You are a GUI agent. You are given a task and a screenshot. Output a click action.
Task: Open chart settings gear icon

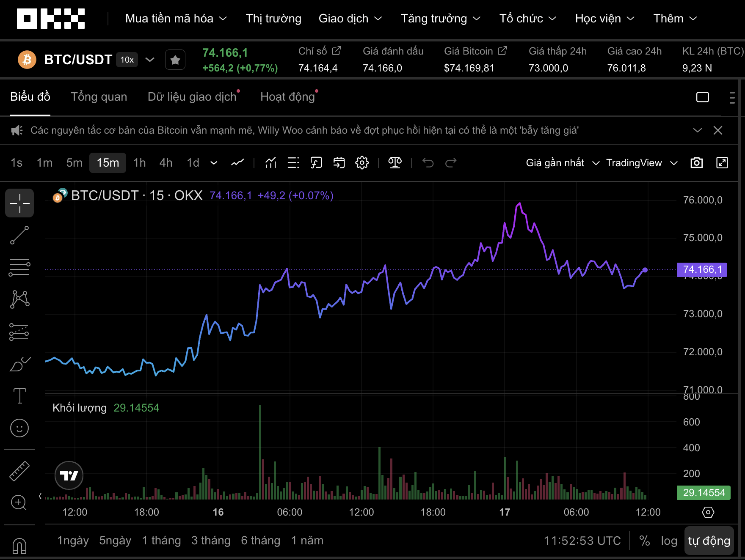pyautogui.click(x=362, y=163)
